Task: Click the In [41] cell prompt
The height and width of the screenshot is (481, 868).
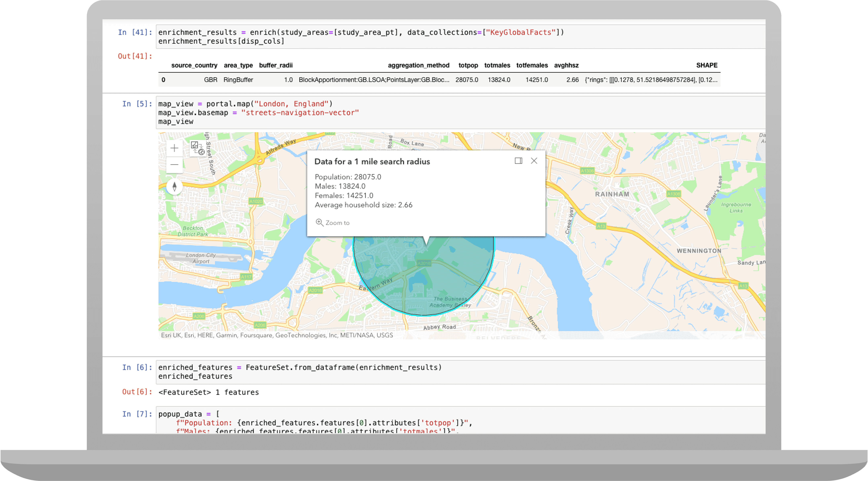Action: 134,32
